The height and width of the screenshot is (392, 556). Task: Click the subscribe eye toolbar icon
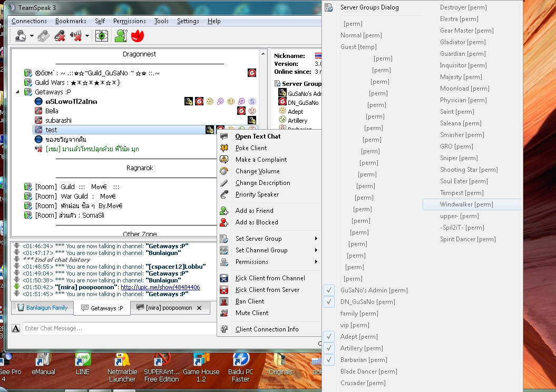[102, 36]
